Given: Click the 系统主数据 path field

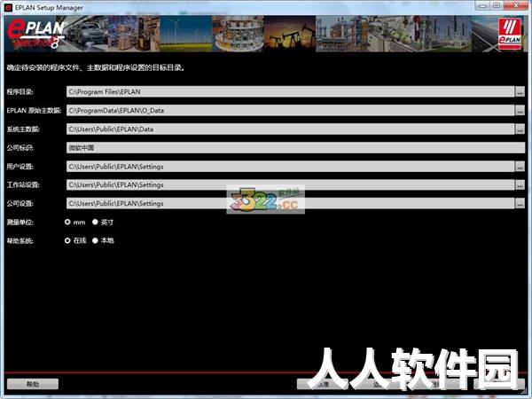Looking at the screenshot, I should point(291,129).
